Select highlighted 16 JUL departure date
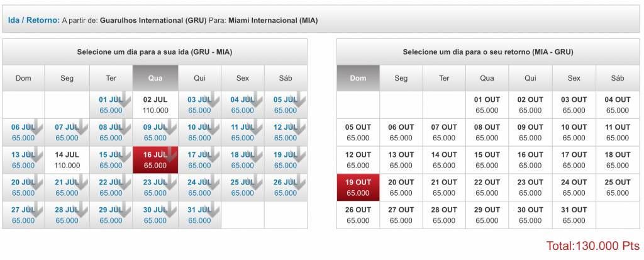The height and width of the screenshot is (260, 644). pyautogui.click(x=155, y=160)
